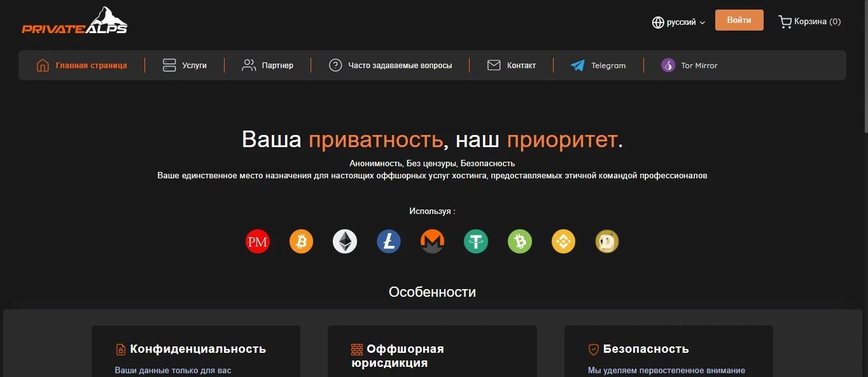Screen dimensions: 868x377
Task: Click the Dogecoin icon
Action: [607, 241]
